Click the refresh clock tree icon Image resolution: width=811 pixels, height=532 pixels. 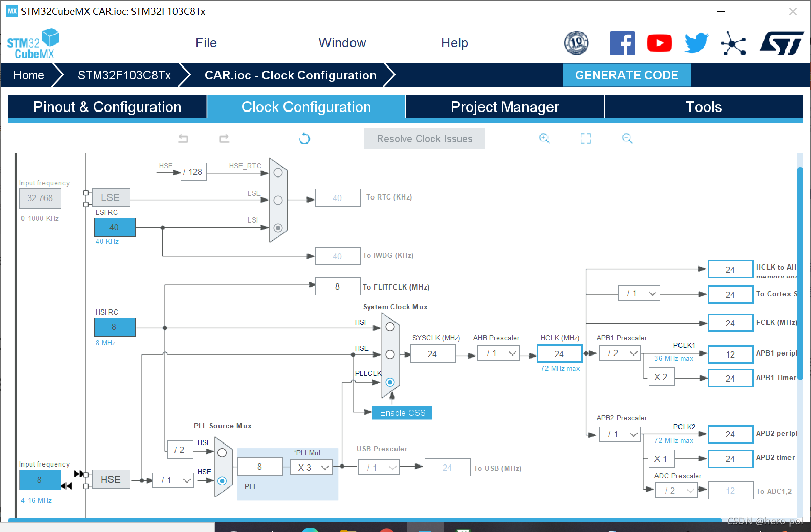point(304,138)
